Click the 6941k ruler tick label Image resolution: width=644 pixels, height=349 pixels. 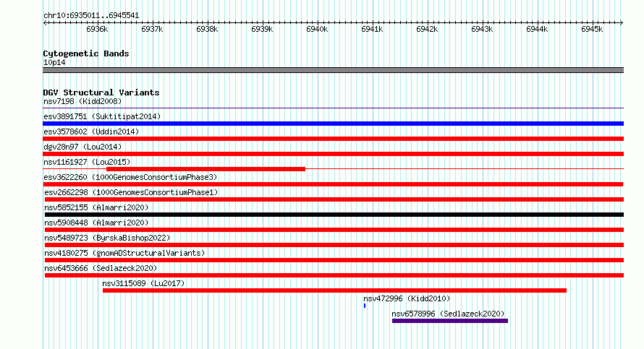coord(372,29)
